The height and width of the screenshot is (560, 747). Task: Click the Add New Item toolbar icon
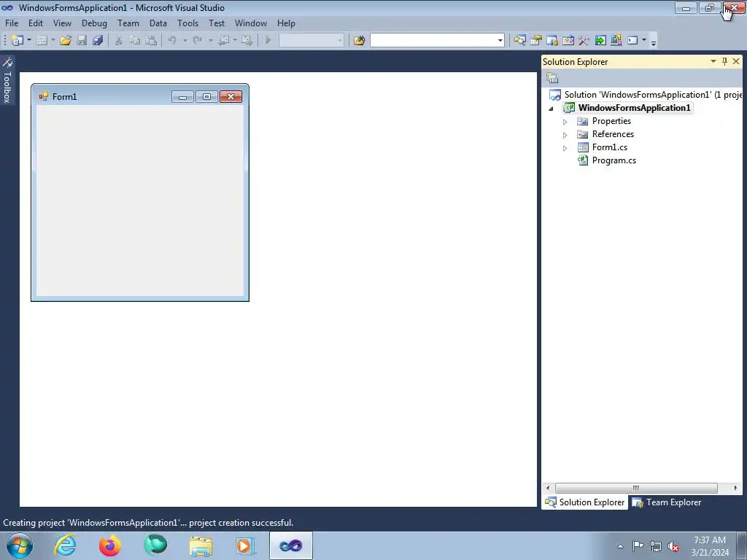[42, 41]
